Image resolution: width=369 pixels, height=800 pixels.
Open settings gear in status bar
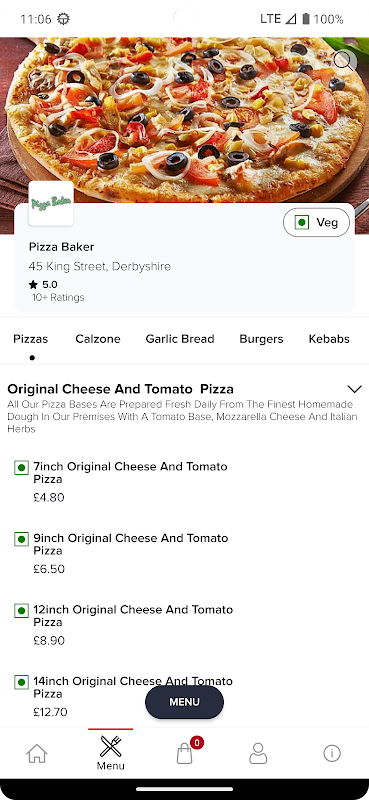63,19
